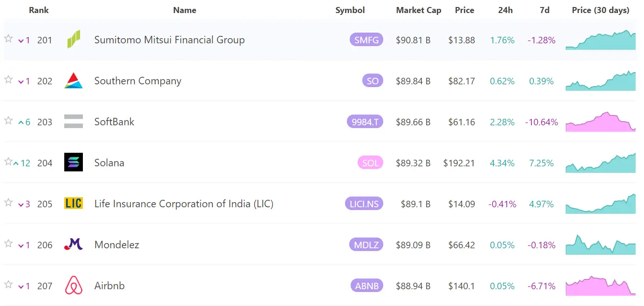Image resolution: width=644 pixels, height=306 pixels.
Task: Toggle favorite star for Airbnb
Action: [8, 285]
